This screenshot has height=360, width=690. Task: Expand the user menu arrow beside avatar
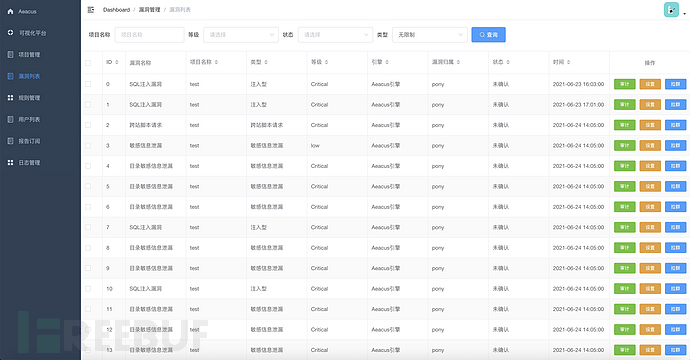pos(684,14)
